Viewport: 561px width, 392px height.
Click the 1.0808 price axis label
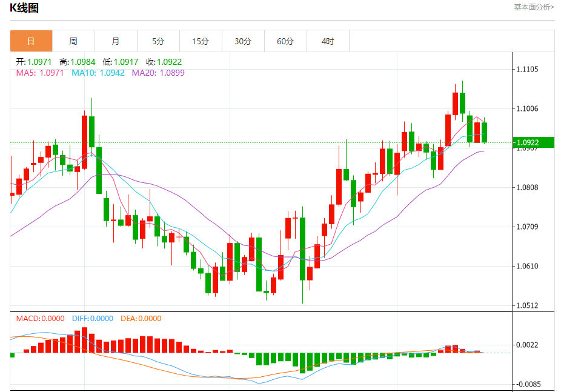tap(527, 187)
